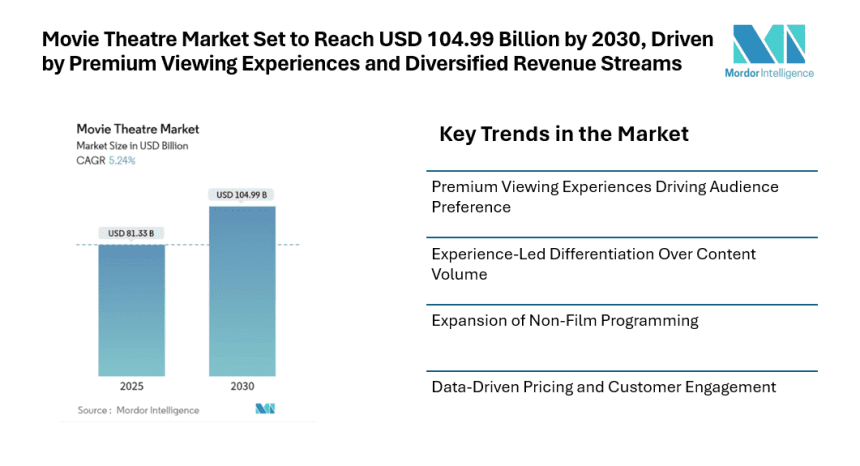This screenshot has height=466, width=860.
Task: Select the 2025 bar in the chart
Action: [x=132, y=310]
